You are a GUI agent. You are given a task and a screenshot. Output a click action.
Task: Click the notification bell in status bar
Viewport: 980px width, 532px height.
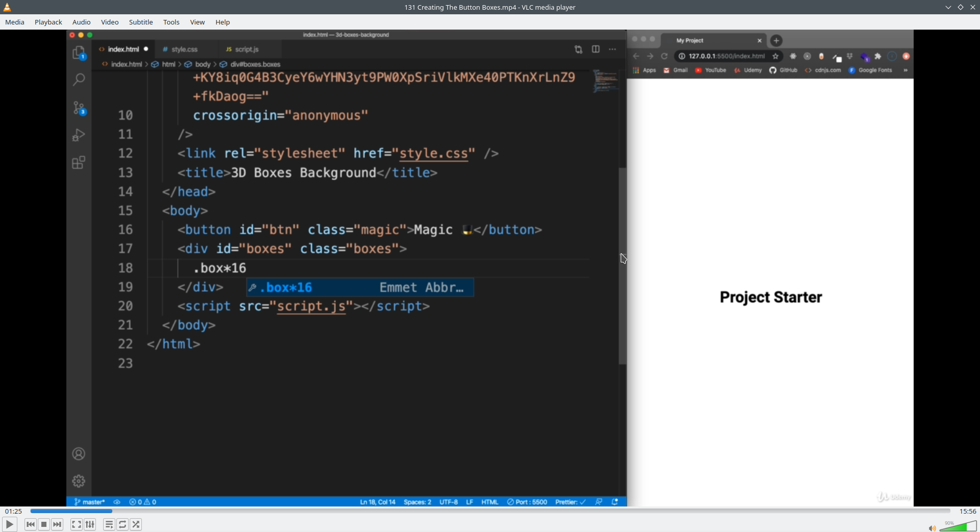coord(615,502)
